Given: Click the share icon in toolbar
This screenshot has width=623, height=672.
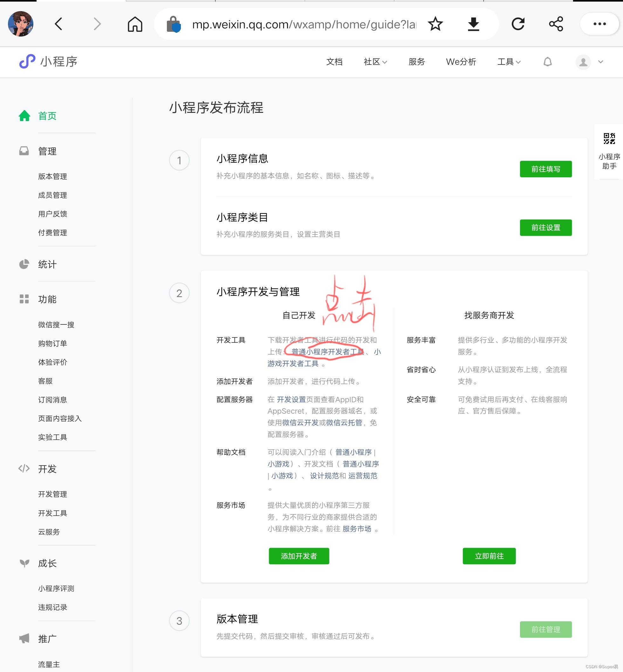Looking at the screenshot, I should (x=556, y=24).
